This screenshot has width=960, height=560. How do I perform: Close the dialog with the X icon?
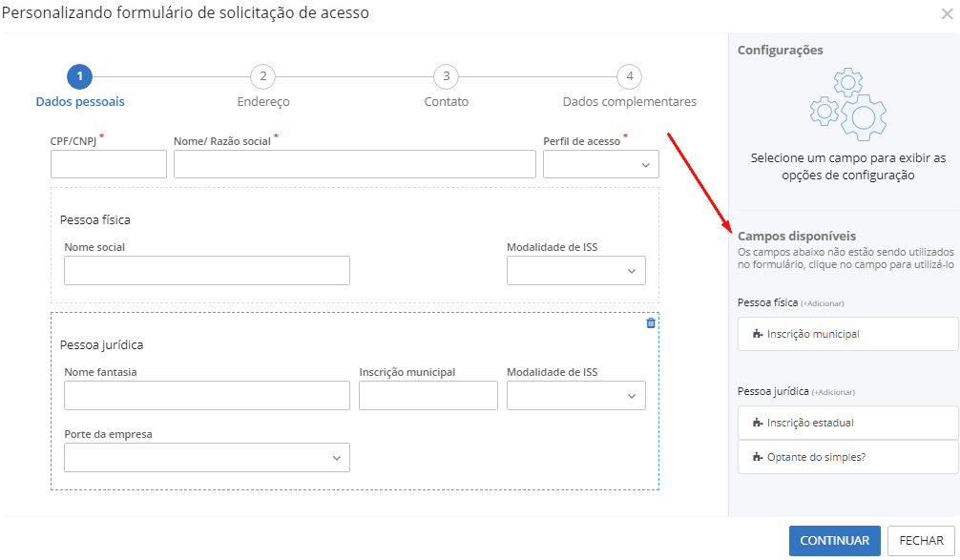[946, 13]
